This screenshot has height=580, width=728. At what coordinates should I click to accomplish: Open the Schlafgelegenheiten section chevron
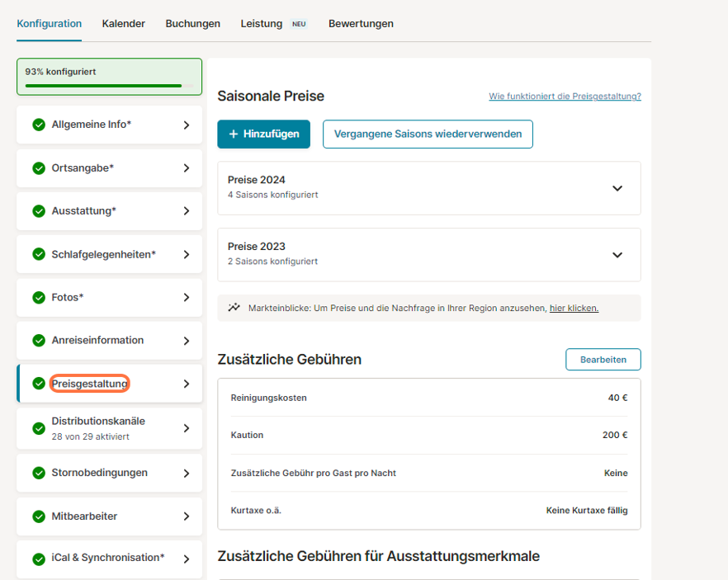coord(187,254)
